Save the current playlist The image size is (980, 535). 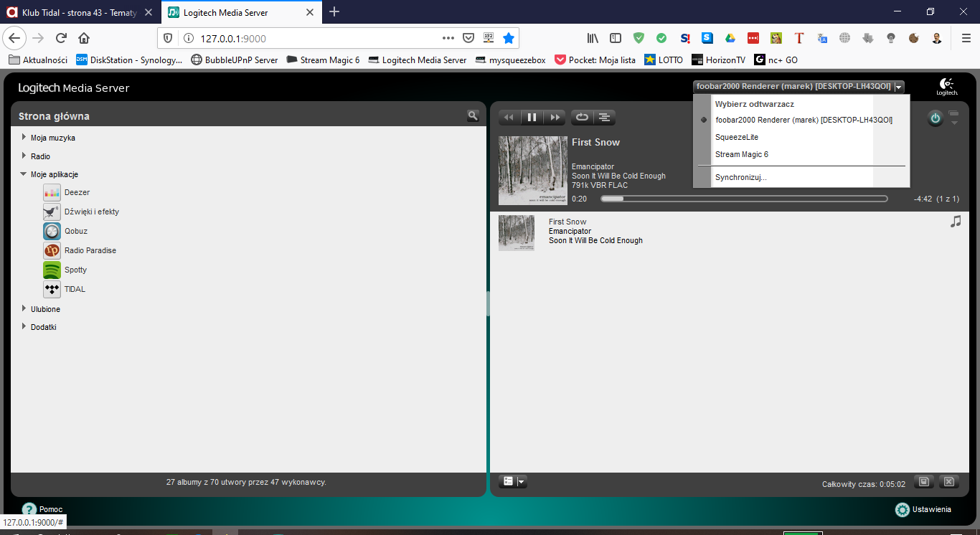click(x=924, y=482)
